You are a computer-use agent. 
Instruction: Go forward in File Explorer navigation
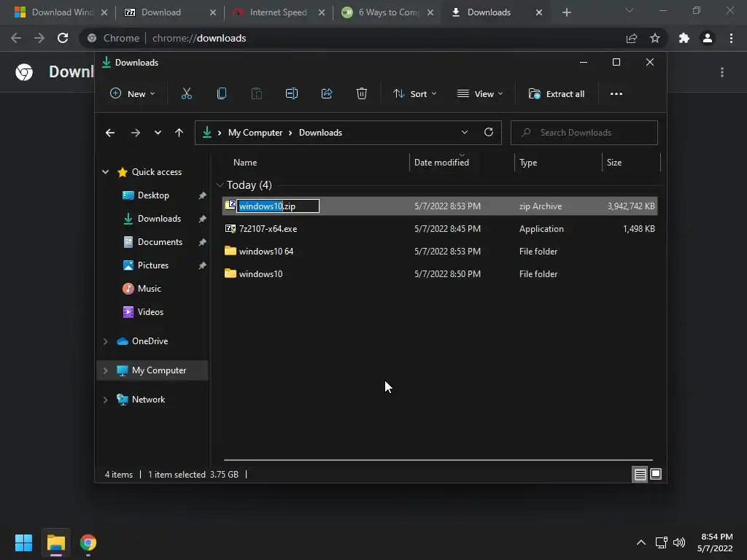(x=135, y=133)
